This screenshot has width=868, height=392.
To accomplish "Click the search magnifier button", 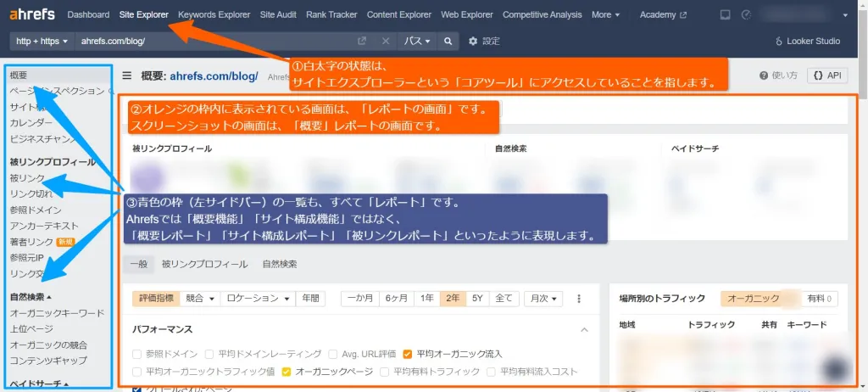I will pos(448,41).
